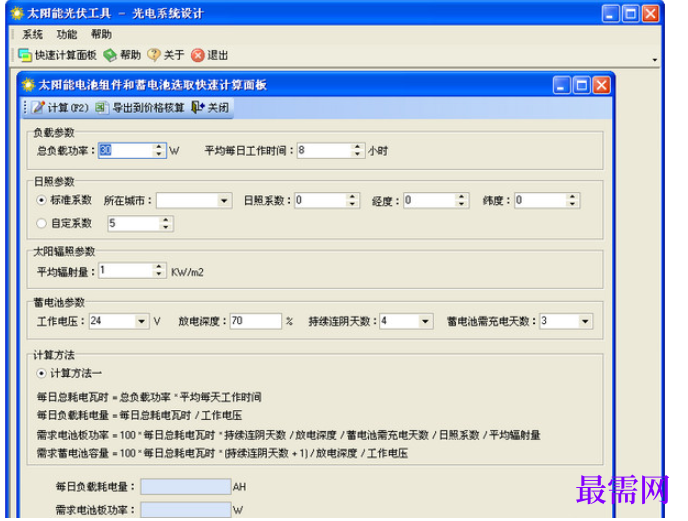Click the 快速计算面板 toolbar icon

coord(25,55)
